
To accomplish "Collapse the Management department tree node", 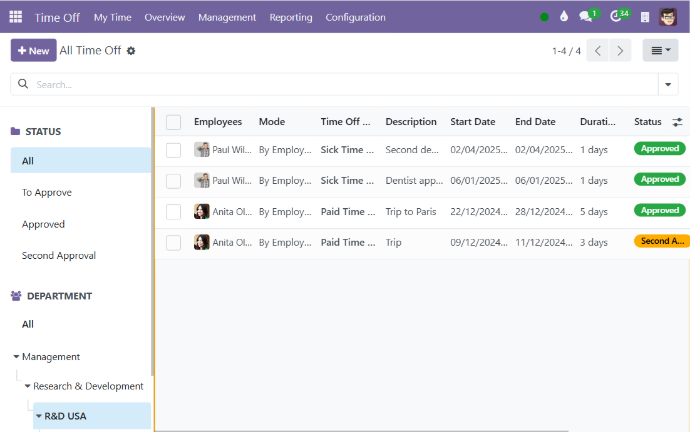I will point(16,357).
